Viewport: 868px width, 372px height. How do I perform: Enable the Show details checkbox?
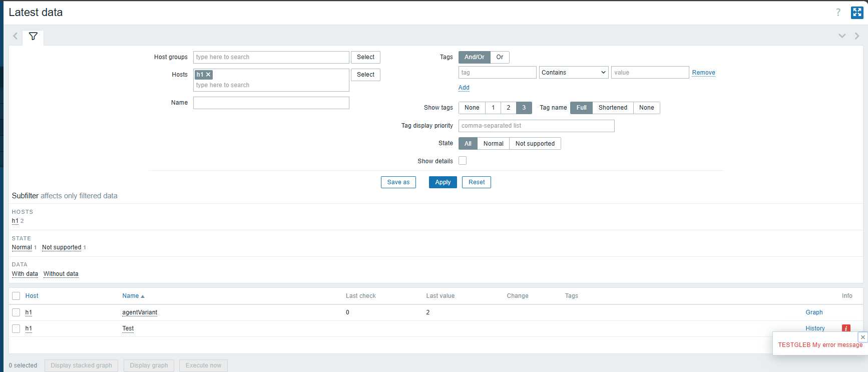463,161
